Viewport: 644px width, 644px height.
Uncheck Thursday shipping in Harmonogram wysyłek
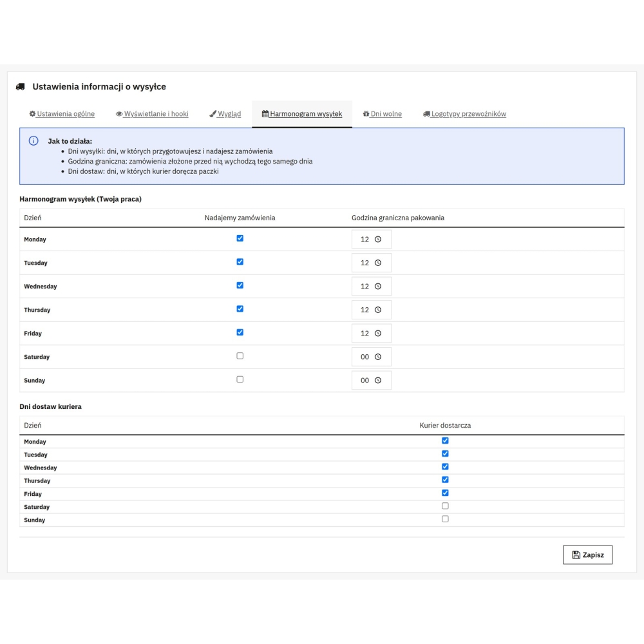240,309
